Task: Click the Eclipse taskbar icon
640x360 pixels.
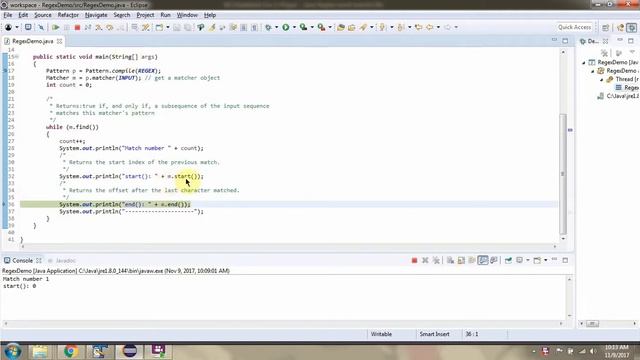Action: click(x=129, y=351)
